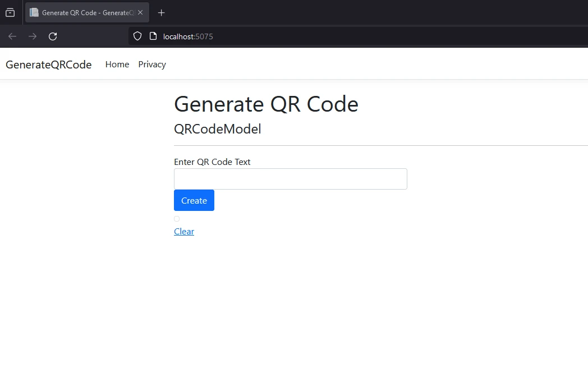588x391 pixels.
Task: Click the browser back arrow
Action: tap(12, 36)
